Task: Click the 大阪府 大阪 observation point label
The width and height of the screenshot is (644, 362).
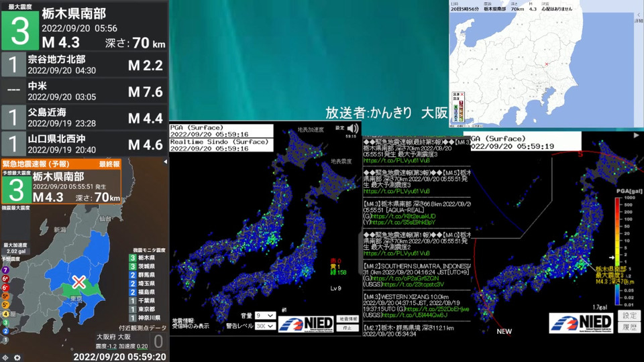Action: click(x=113, y=337)
